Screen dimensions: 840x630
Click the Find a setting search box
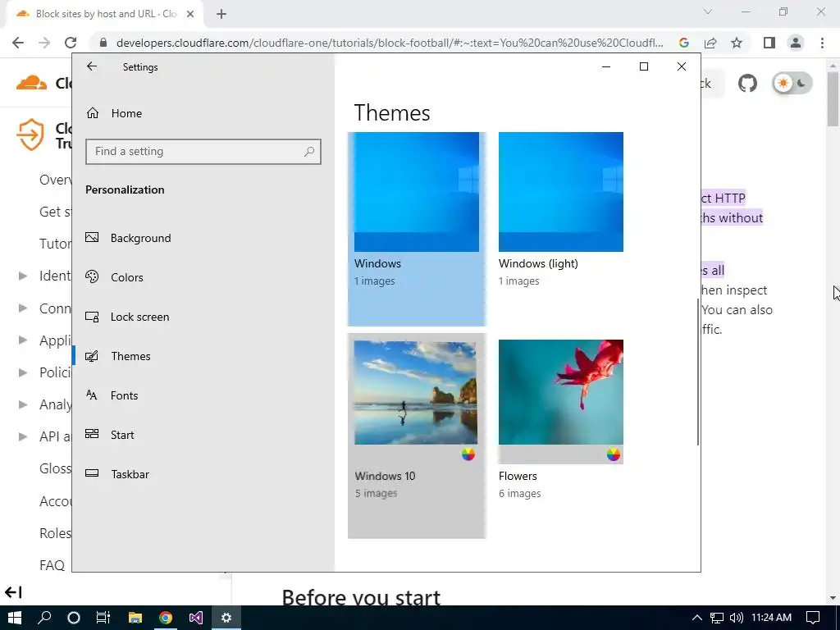point(203,152)
